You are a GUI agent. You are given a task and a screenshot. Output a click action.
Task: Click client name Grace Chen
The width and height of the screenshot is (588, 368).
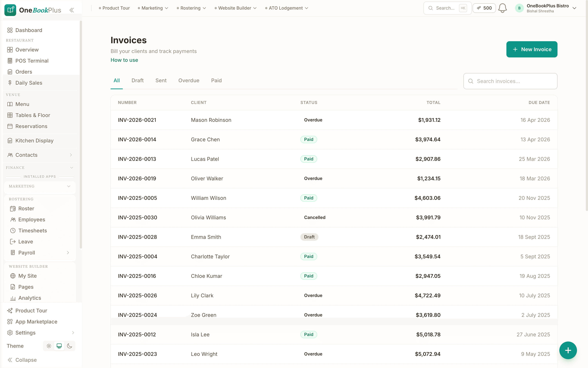click(205, 140)
